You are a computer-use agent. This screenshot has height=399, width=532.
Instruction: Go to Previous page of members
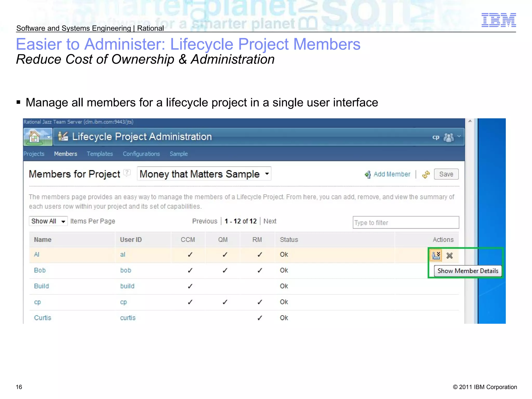coord(205,221)
